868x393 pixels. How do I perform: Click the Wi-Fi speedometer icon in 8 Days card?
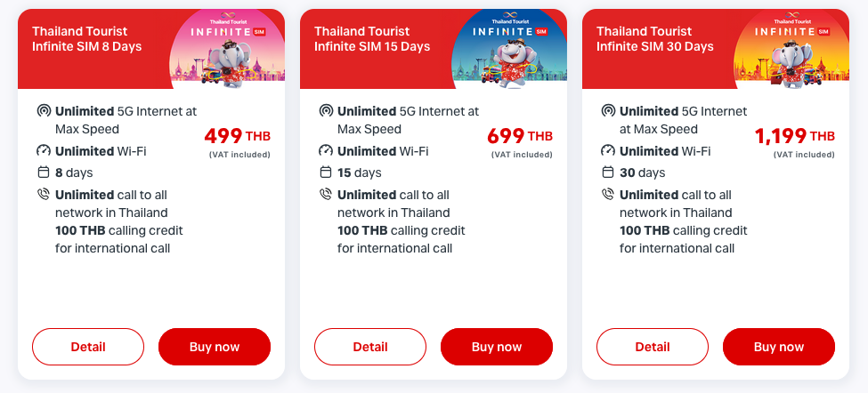(44, 151)
